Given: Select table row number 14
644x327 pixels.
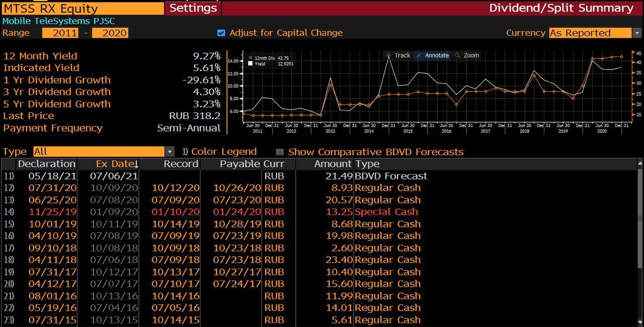Looking at the screenshot, I should pyautogui.click(x=9, y=212).
